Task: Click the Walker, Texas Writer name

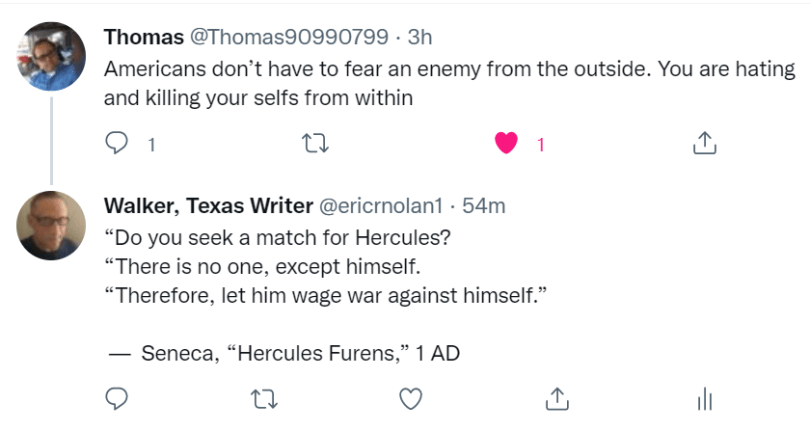Action: [x=207, y=207]
